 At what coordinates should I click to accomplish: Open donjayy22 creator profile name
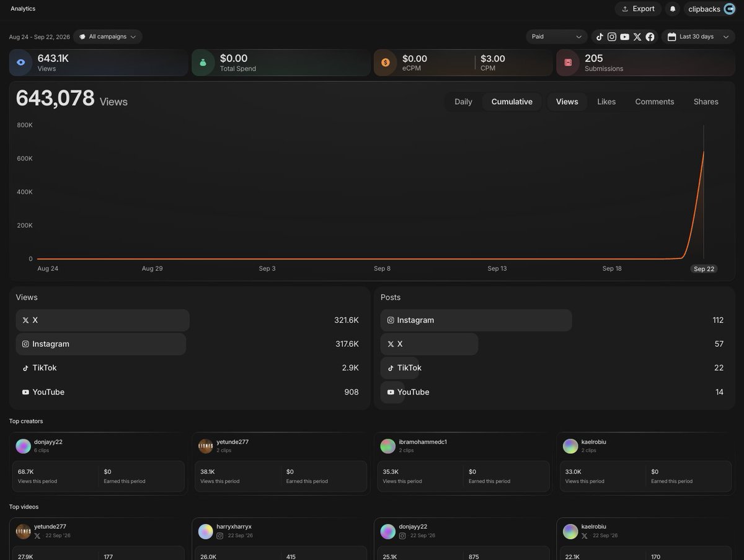tap(48, 442)
